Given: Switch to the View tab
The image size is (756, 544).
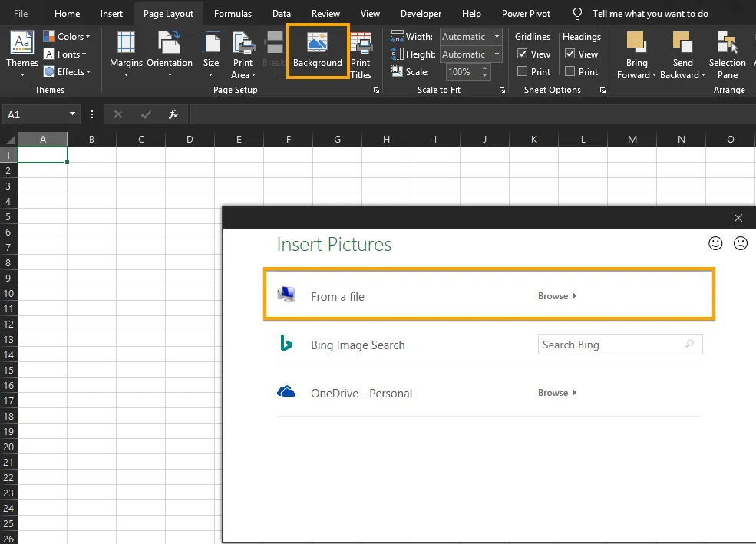Looking at the screenshot, I should tap(370, 14).
